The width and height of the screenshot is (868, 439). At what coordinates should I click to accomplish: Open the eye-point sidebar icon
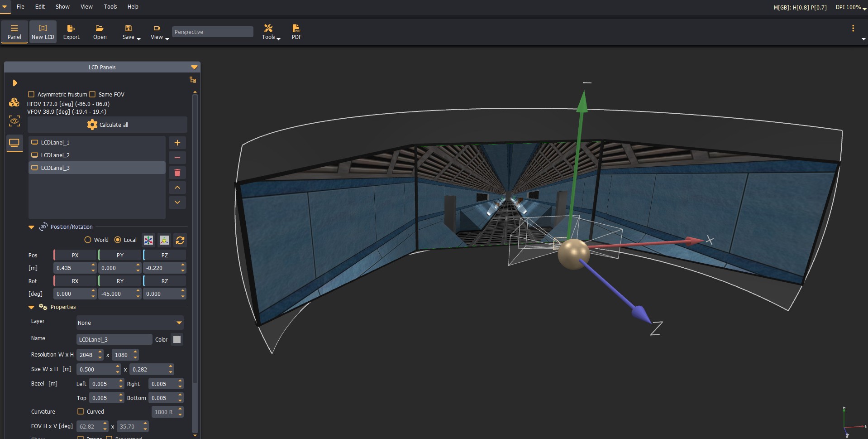click(14, 121)
